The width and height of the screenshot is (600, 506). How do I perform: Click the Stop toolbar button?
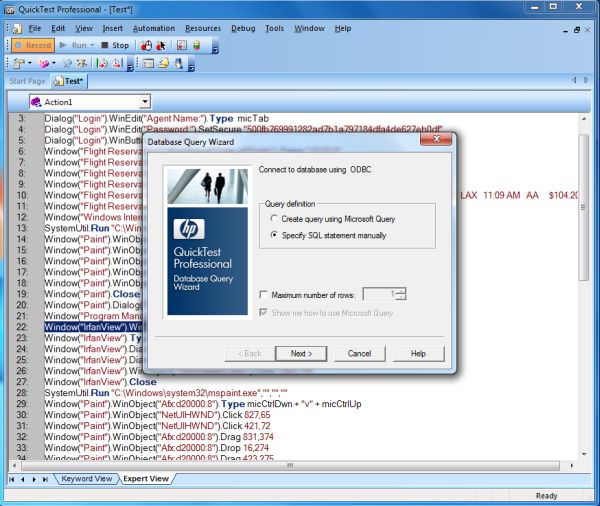(x=115, y=46)
